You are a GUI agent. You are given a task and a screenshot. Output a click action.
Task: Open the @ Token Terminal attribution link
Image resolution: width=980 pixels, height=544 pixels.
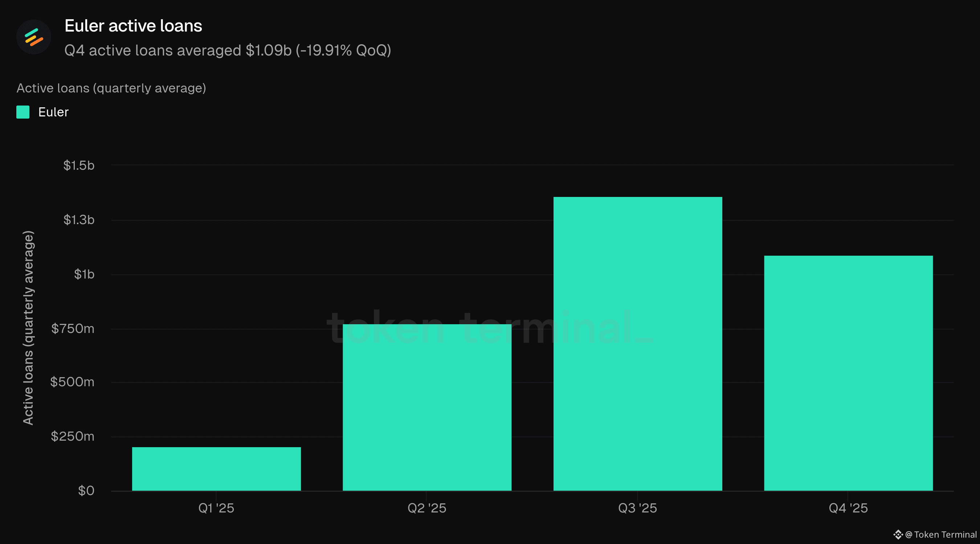[x=941, y=535]
